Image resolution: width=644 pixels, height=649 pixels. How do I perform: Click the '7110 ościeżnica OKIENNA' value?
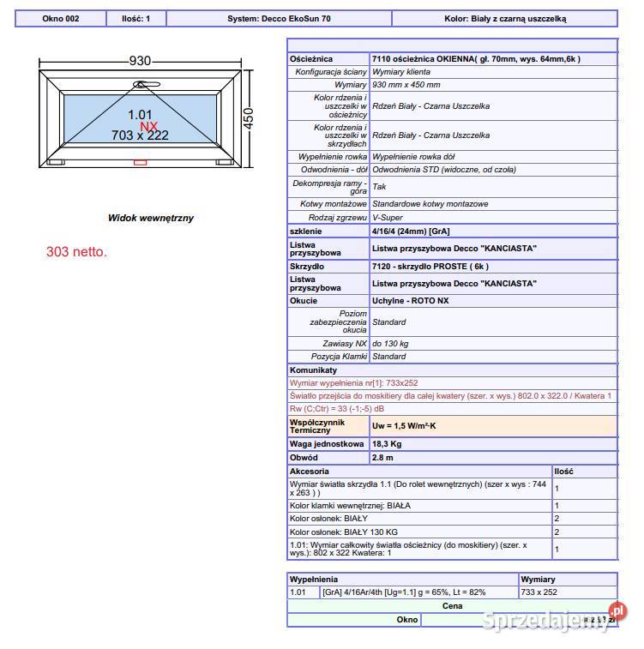pos(476,59)
